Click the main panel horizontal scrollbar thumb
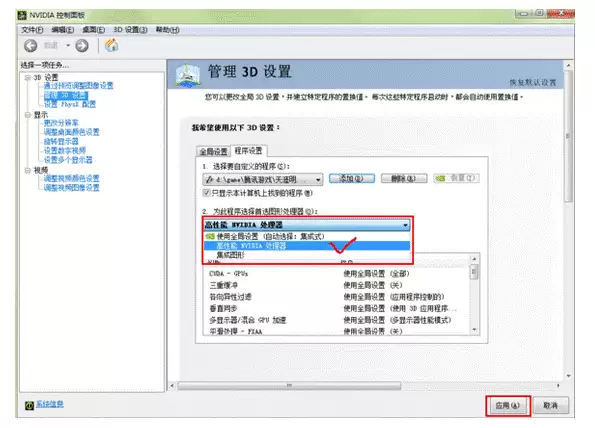 coord(289,386)
